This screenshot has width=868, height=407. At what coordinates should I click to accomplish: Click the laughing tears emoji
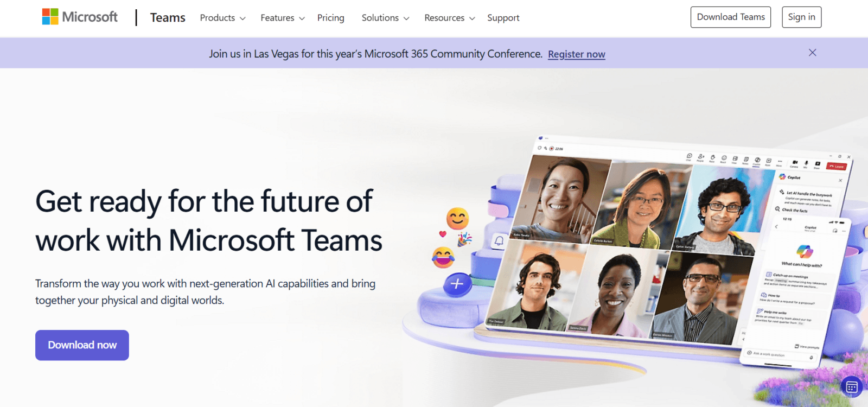pyautogui.click(x=443, y=257)
